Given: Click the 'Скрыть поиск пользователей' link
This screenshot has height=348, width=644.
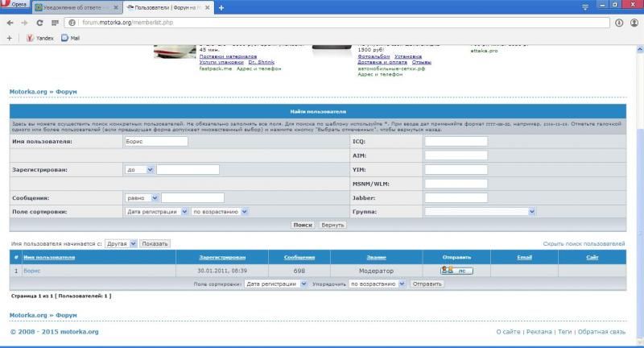Looking at the screenshot, I should coord(584,242).
